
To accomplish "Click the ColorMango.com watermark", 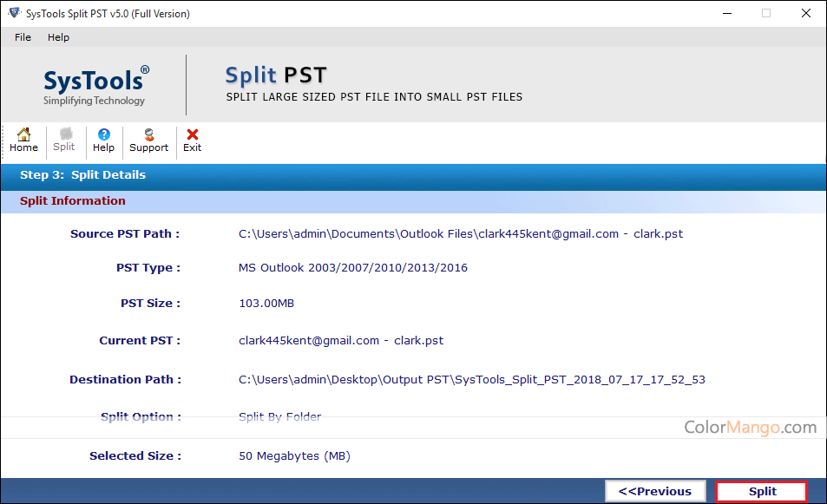I will coord(750,427).
